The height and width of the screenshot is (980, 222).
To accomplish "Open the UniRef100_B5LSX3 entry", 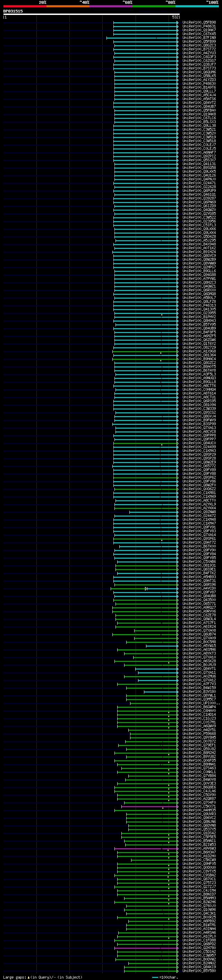I will pos(199,122).
